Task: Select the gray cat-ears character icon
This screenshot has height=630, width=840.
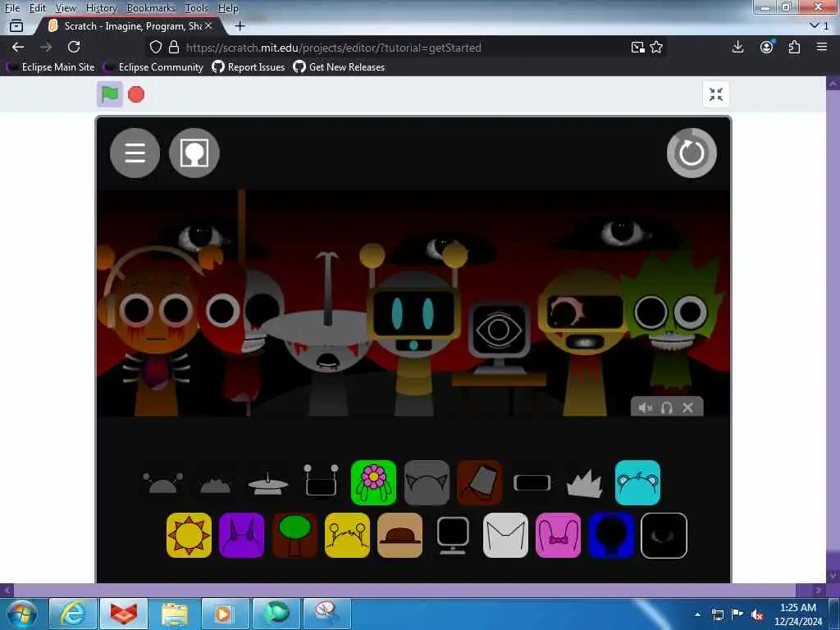Action: click(427, 482)
